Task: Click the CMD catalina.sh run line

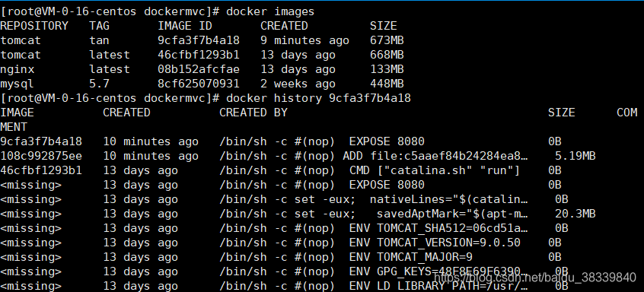Action: click(x=435, y=170)
